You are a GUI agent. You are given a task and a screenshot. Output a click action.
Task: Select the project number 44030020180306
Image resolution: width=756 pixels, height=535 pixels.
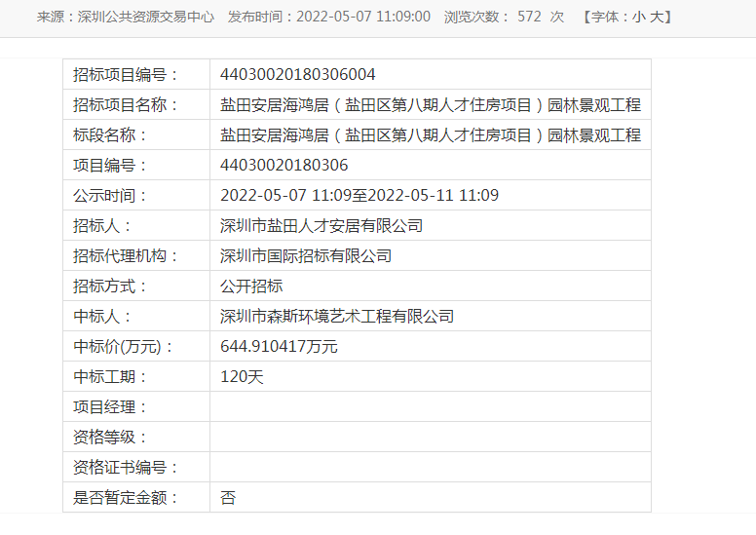(284, 166)
